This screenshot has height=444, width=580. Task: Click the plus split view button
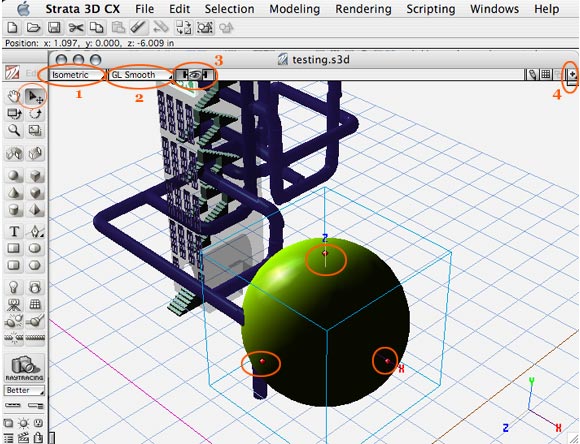tap(572, 75)
